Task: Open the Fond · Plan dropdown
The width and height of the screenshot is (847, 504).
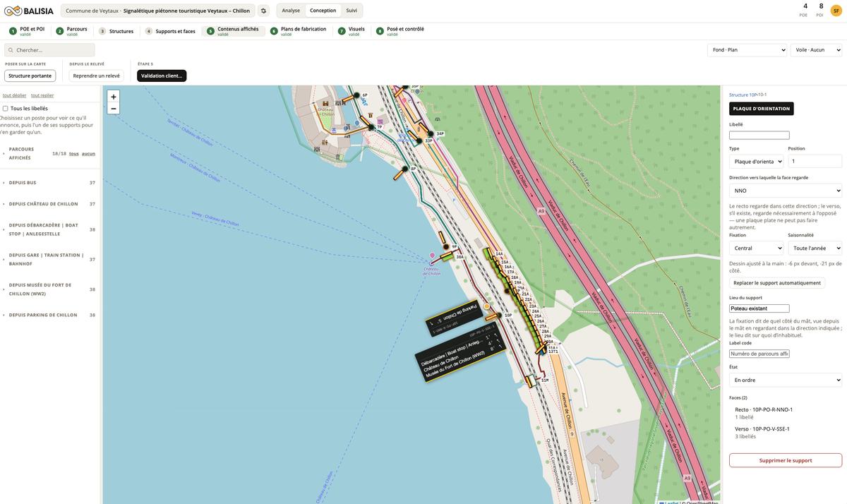Action: pyautogui.click(x=747, y=50)
